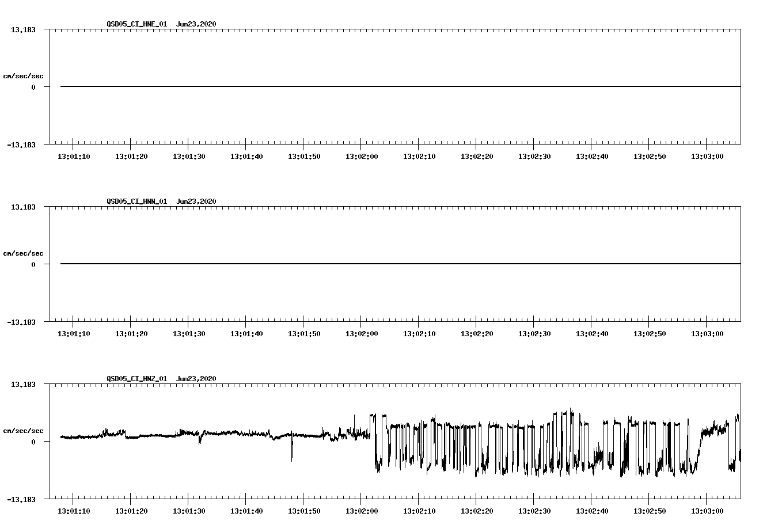
Task: Click the 13.183 top value on HNE axis
Action: 23,29
